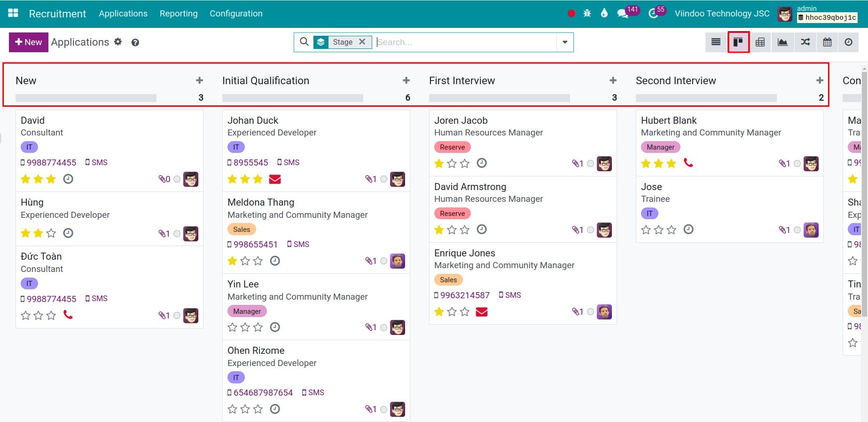Click red phone icon on Hubert Blank card

(x=688, y=163)
